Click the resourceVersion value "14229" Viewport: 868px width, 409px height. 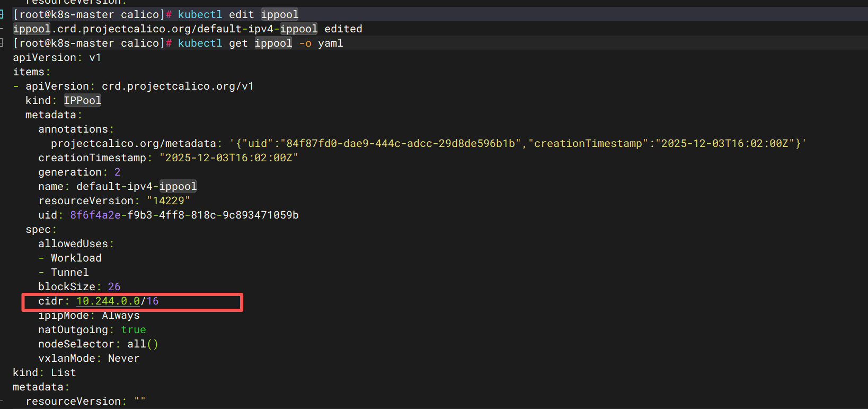pyautogui.click(x=168, y=201)
